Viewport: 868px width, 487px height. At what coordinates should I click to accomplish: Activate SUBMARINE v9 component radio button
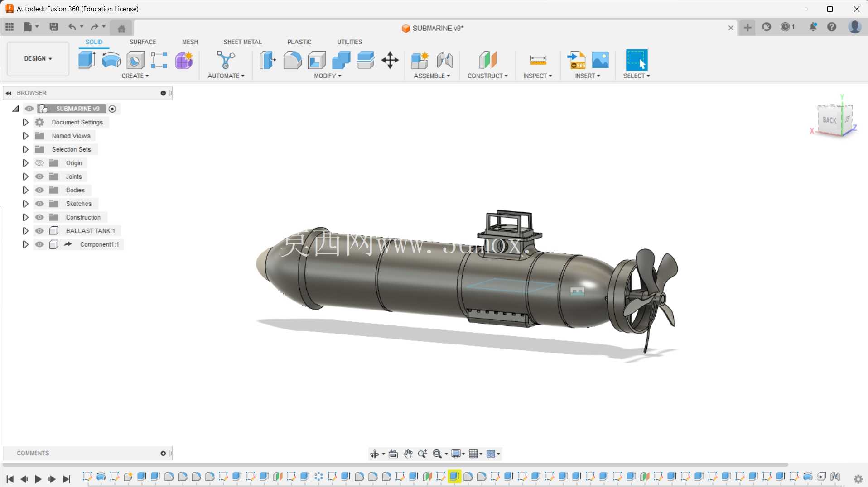[x=112, y=109]
